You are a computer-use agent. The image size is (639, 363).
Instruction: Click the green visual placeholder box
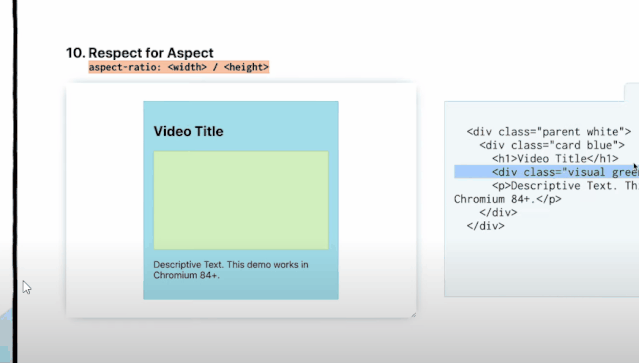[x=241, y=200]
